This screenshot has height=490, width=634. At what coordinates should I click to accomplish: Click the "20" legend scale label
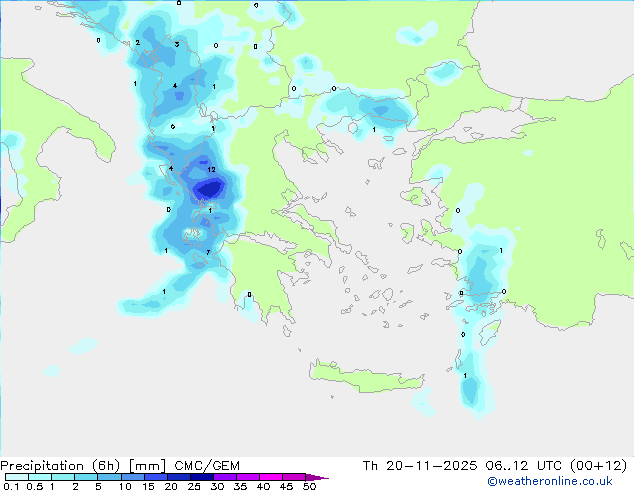coord(171,486)
